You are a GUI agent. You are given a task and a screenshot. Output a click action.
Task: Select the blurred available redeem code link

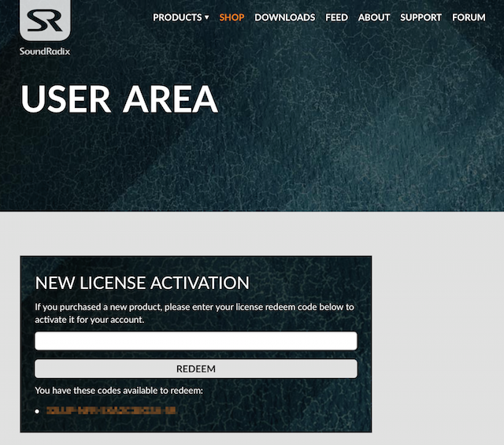pyautogui.click(x=111, y=410)
